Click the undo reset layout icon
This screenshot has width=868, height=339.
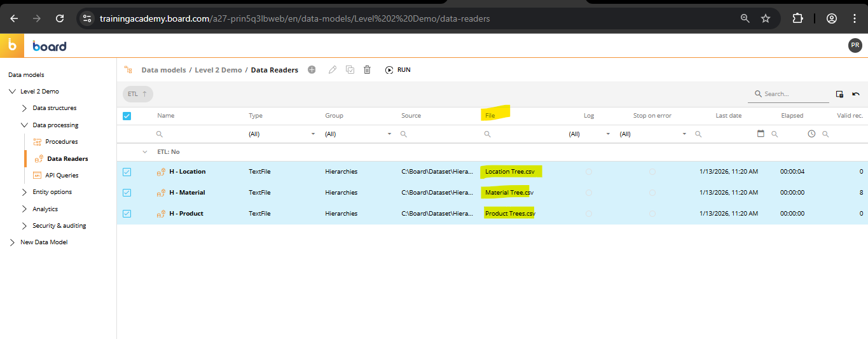856,94
